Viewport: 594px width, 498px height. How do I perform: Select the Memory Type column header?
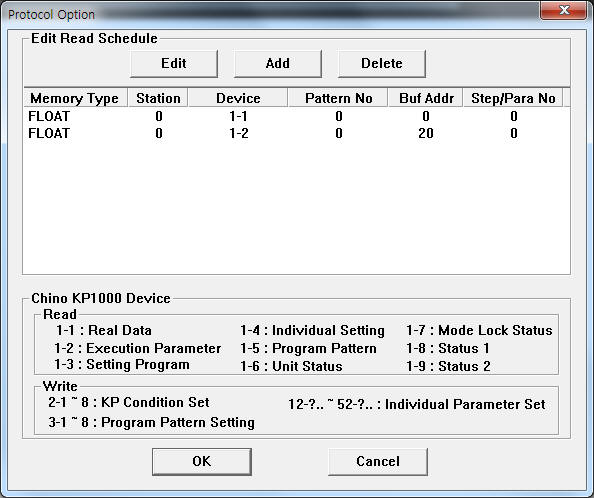coord(75,98)
